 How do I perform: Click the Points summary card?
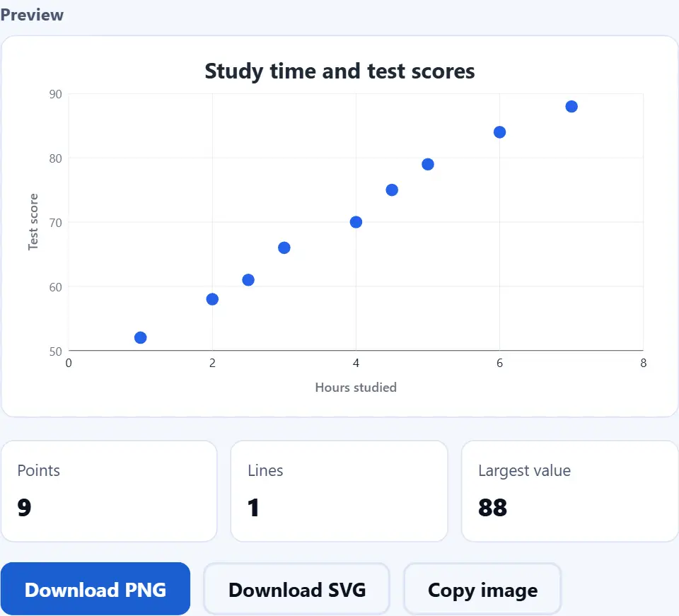point(109,491)
